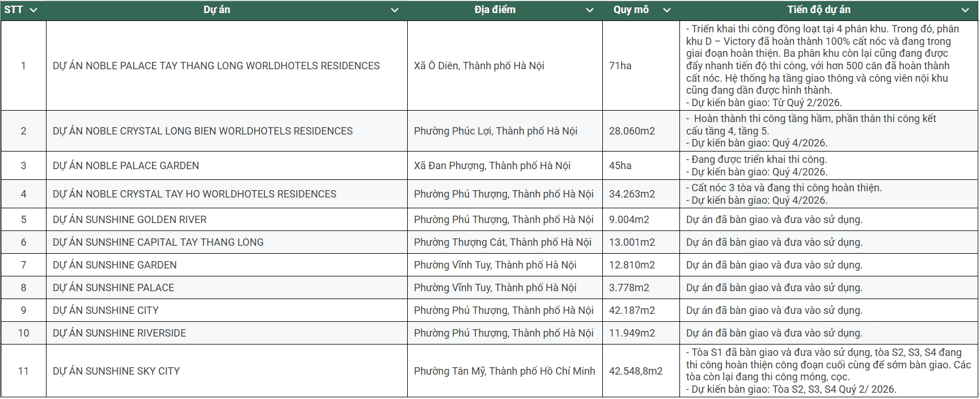Click scale value 13.001m2
Image resolution: width=980 pixels, height=399 pixels.
point(632,242)
